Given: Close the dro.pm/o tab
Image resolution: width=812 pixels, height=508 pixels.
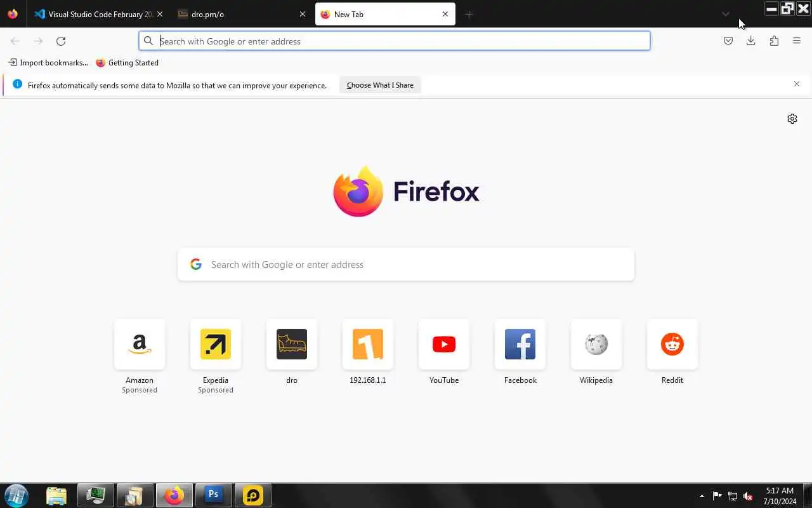Looking at the screenshot, I should [302, 14].
